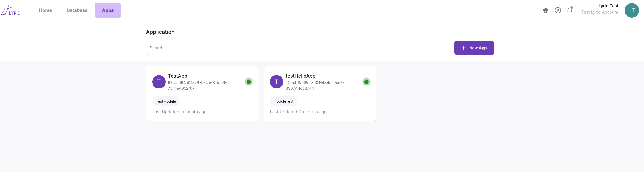The width and height of the screenshot is (644, 172).
Task: Create a new app with New App button
Action: [474, 48]
